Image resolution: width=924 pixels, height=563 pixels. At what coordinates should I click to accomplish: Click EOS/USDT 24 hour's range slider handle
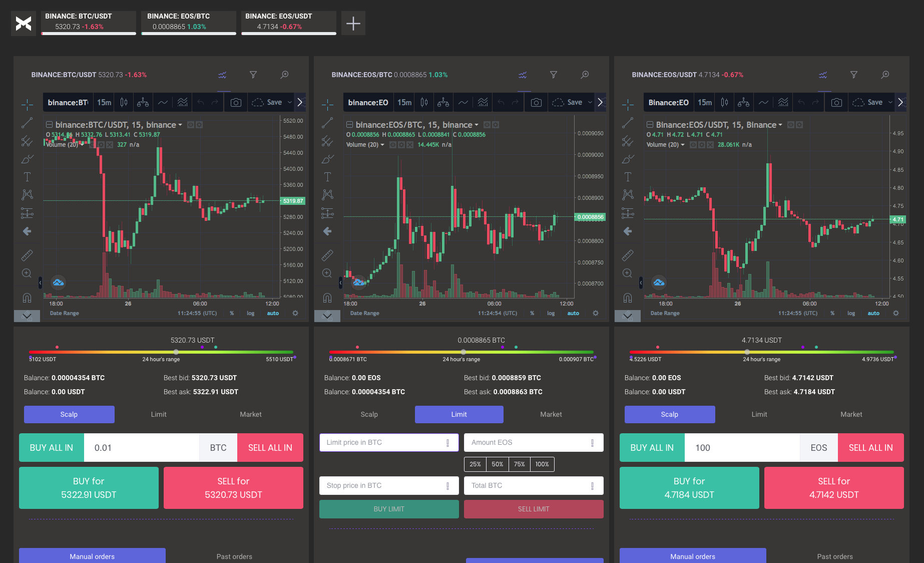pyautogui.click(x=747, y=352)
